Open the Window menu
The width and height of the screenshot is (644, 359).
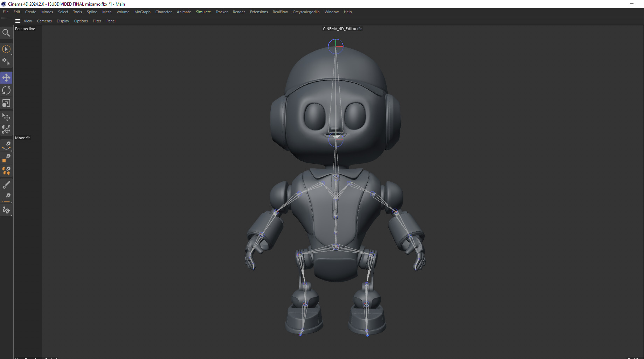pos(332,12)
